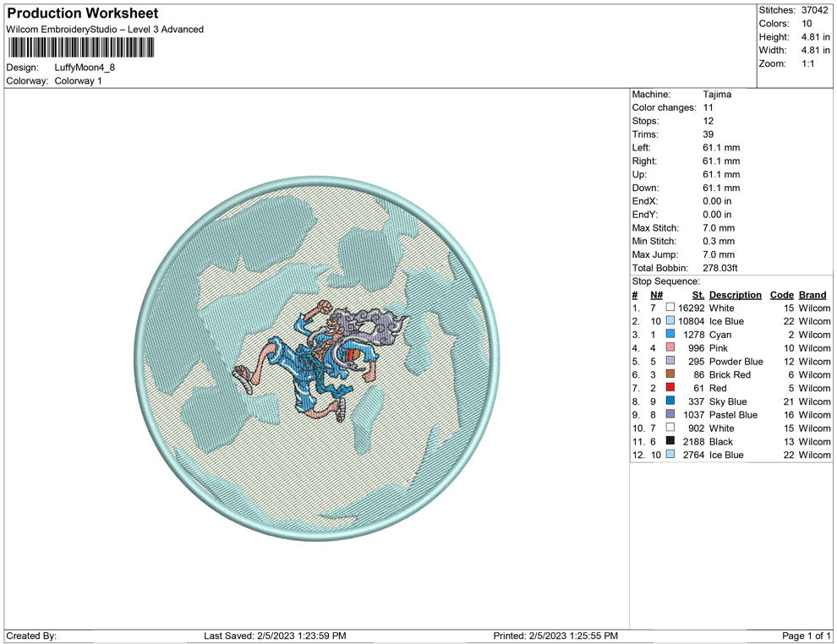Click the N# column header

[x=656, y=295]
